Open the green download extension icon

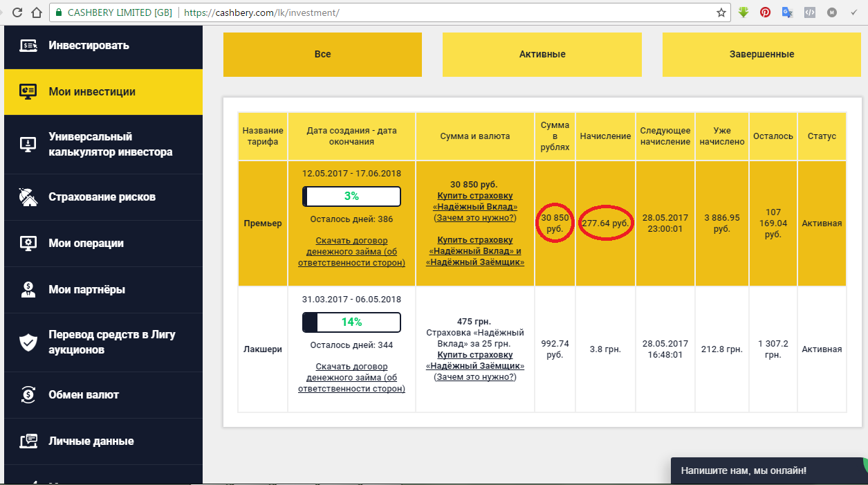pyautogui.click(x=744, y=12)
